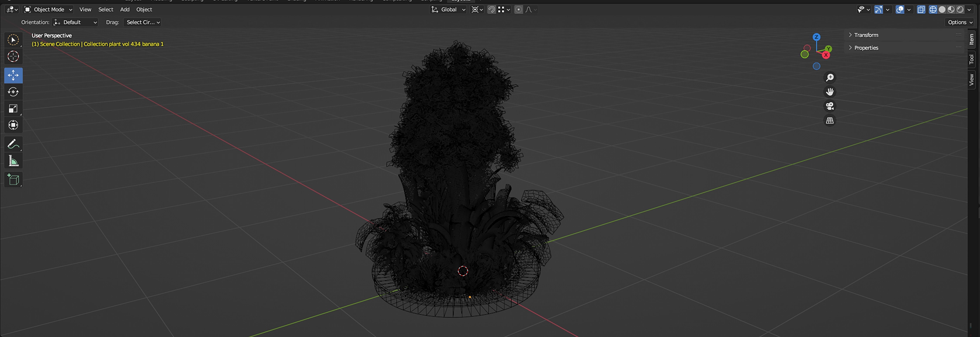Image resolution: width=980 pixels, height=337 pixels.
Task: Click the Scene Collection info text
Action: 98,44
